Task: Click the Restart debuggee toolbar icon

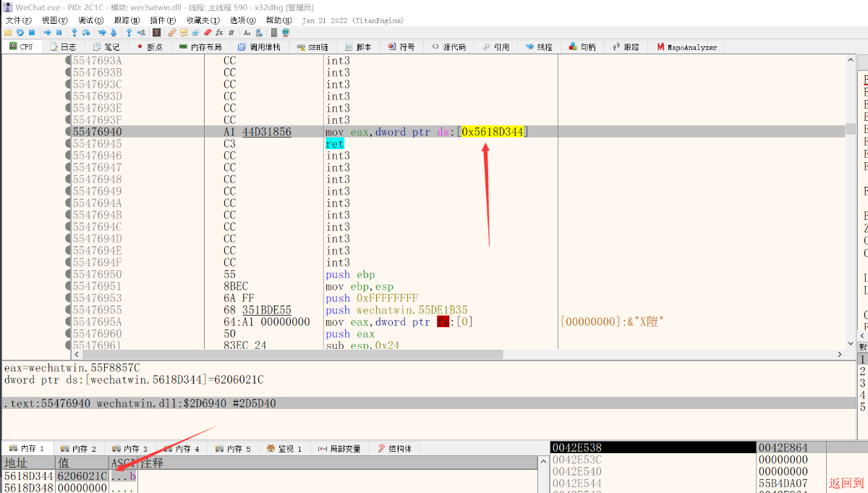Action: [x=20, y=33]
